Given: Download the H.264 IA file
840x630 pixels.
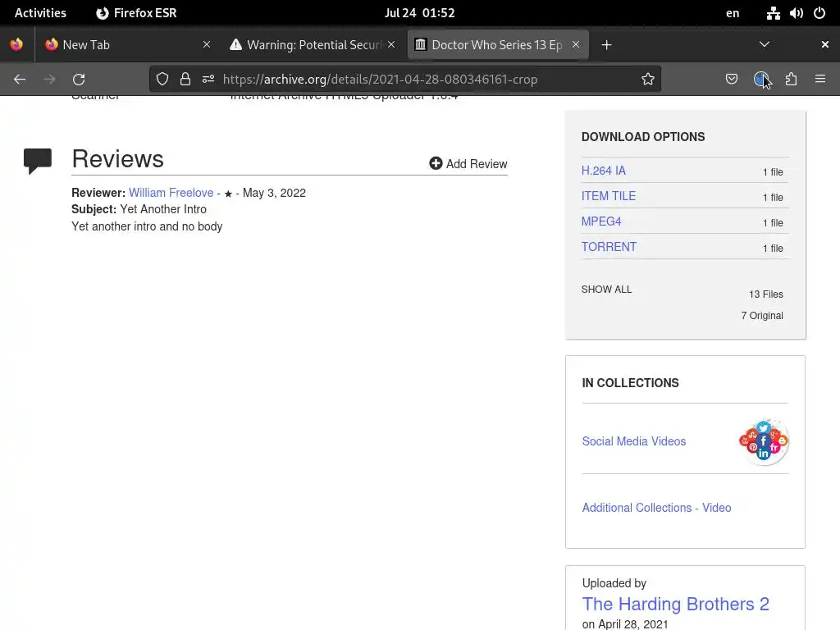Looking at the screenshot, I should point(603,171).
